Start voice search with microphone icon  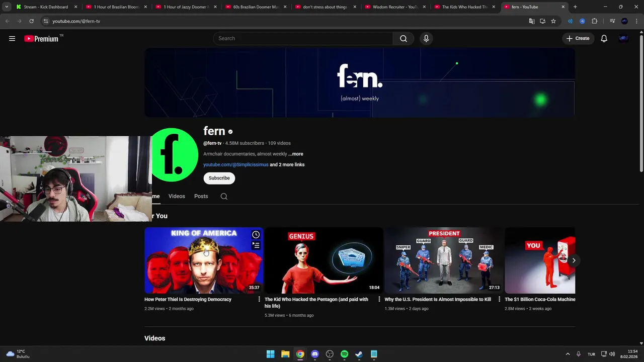(x=426, y=39)
